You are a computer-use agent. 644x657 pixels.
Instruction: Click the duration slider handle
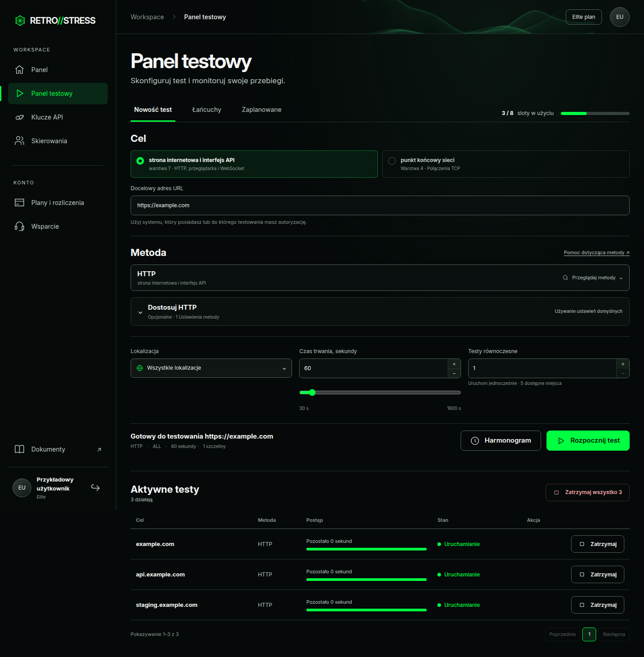312,392
